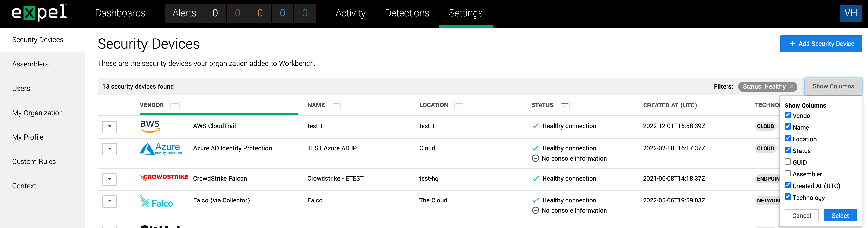Enable the GUID column checkbox
This screenshot has height=228, width=868.
coord(787,162)
